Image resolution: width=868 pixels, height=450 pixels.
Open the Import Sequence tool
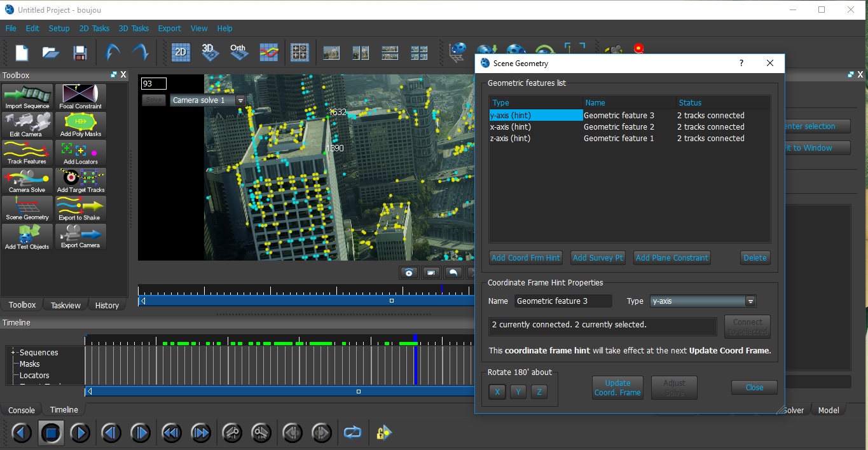[27, 97]
